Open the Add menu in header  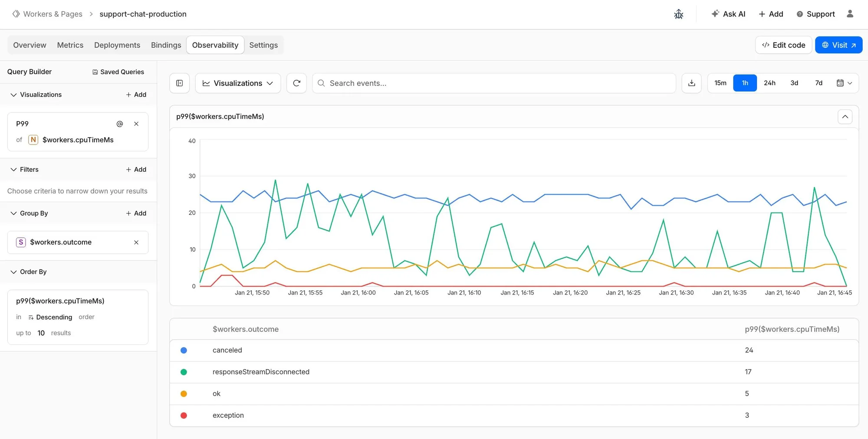[x=771, y=14]
